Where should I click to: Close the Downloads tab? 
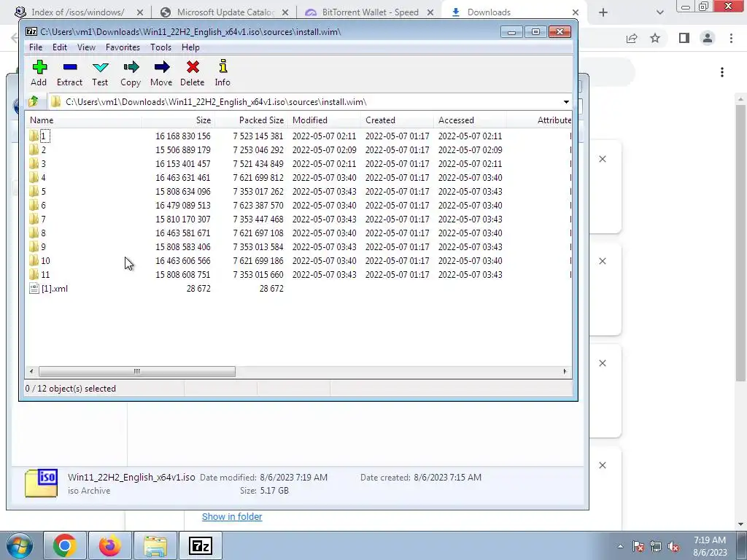(x=576, y=12)
